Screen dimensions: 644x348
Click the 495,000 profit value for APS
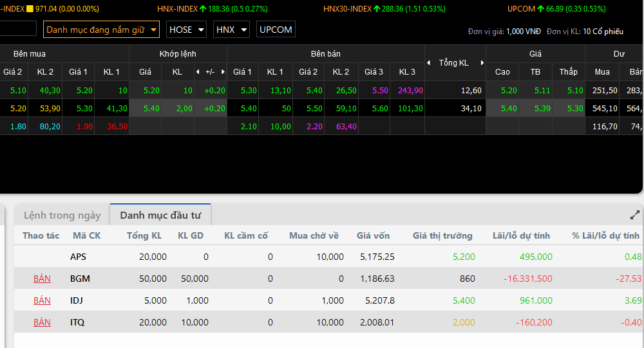coord(536,257)
